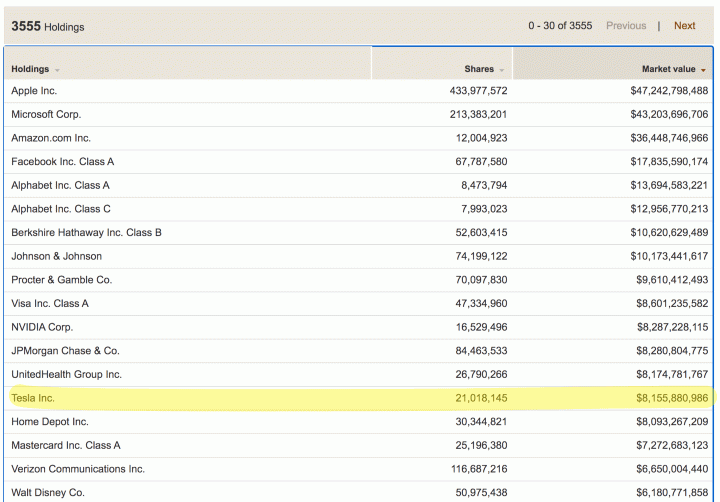
Task: Click the 0 - 30 of 3555 page indicator
Action: pyautogui.click(x=560, y=26)
